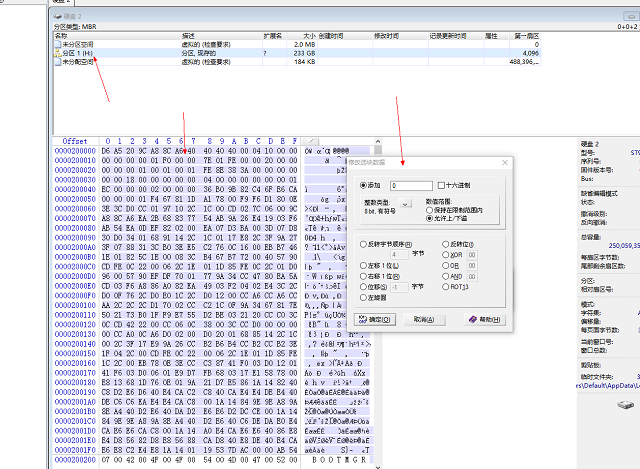Enable the 十六进制 hexadecimal checkbox
Screen dimensions: 640x469
441,185
